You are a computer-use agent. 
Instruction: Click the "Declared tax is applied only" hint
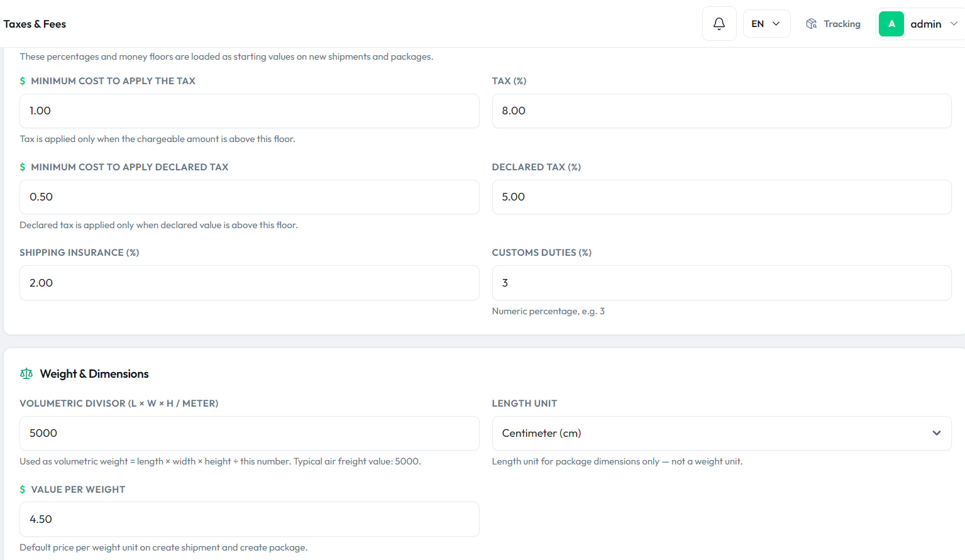pyautogui.click(x=158, y=225)
